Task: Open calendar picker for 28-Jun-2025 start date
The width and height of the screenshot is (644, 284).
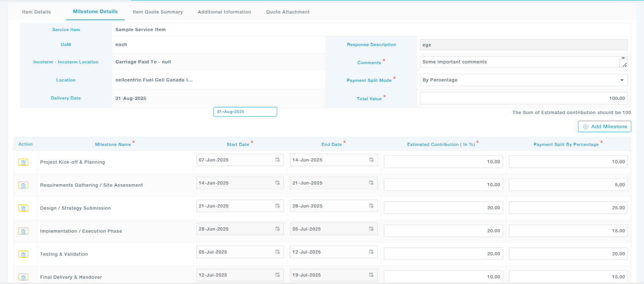Action: pos(278,229)
